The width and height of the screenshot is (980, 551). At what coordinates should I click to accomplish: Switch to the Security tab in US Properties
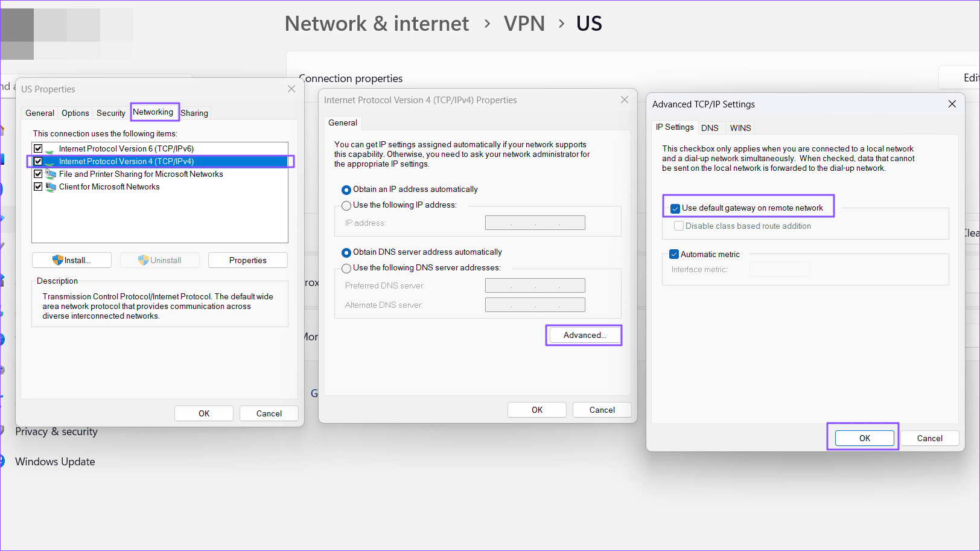111,113
